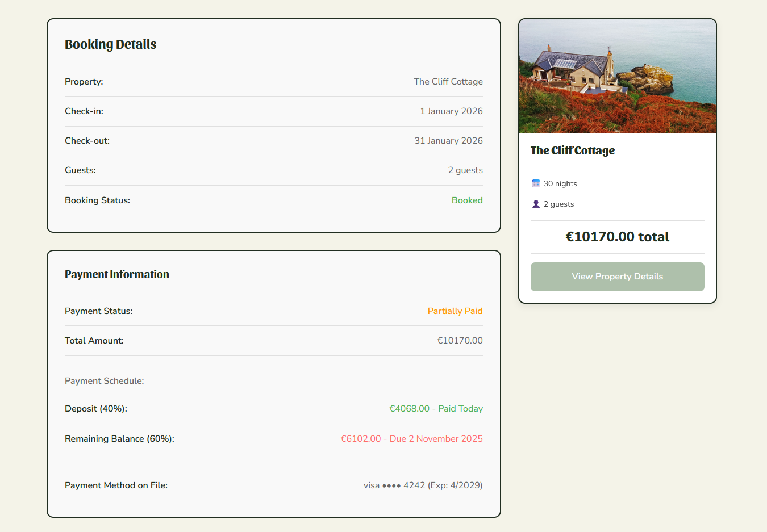767x532 pixels.
Task: Click the guest icon beside 2 guests
Action: (x=535, y=203)
